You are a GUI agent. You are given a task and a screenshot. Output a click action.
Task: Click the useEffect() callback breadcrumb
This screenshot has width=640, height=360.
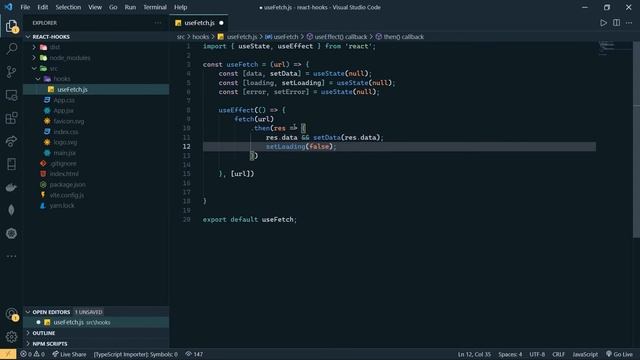pyautogui.click(x=337, y=37)
